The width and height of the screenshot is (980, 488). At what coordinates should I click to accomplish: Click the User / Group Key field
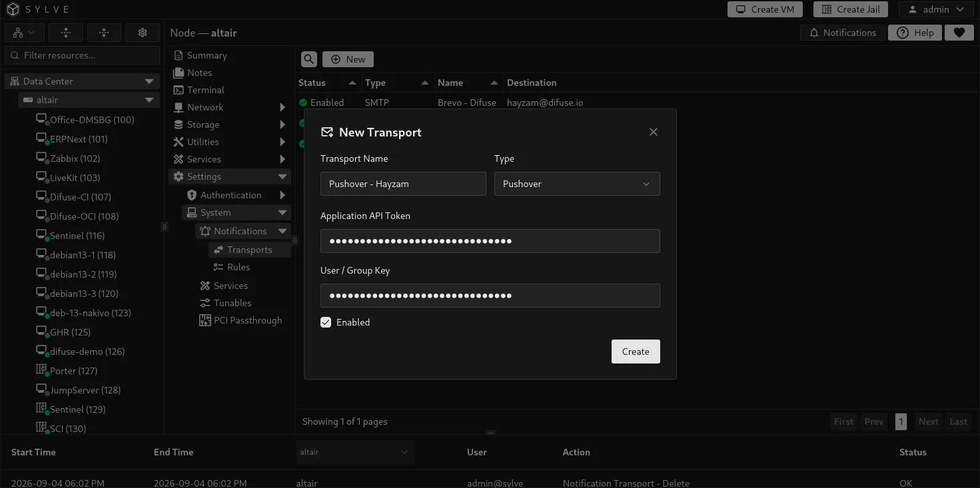point(490,296)
